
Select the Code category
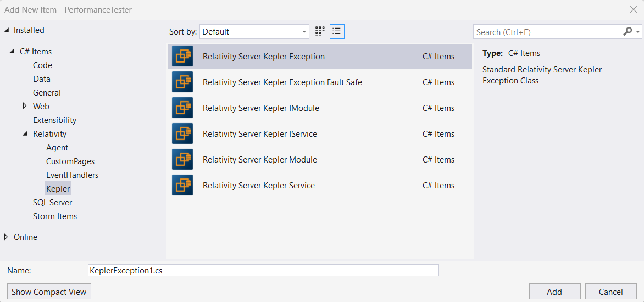pyautogui.click(x=42, y=65)
